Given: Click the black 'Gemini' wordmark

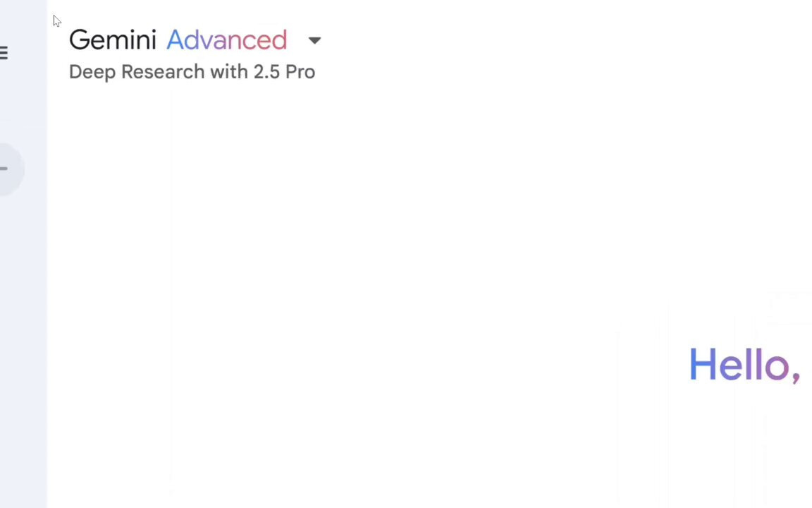Looking at the screenshot, I should pyautogui.click(x=112, y=40).
